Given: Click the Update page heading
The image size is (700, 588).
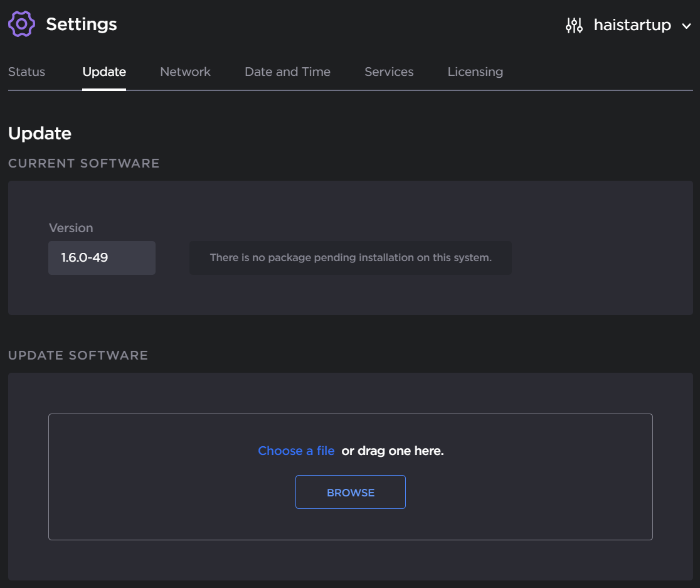Looking at the screenshot, I should tap(40, 133).
